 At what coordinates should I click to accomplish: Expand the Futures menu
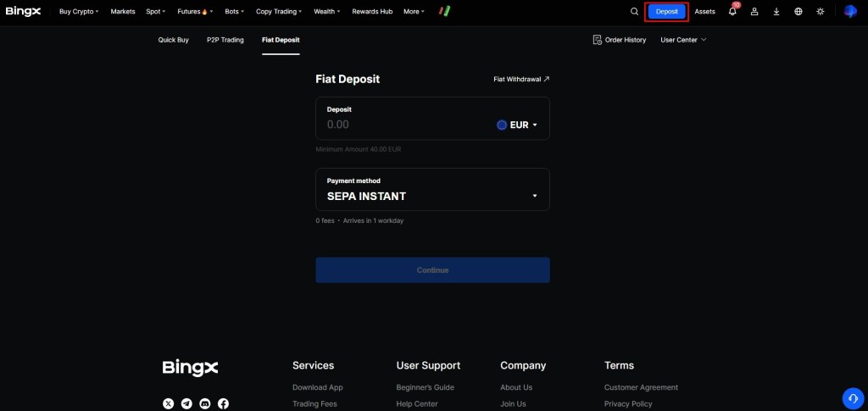coord(195,12)
